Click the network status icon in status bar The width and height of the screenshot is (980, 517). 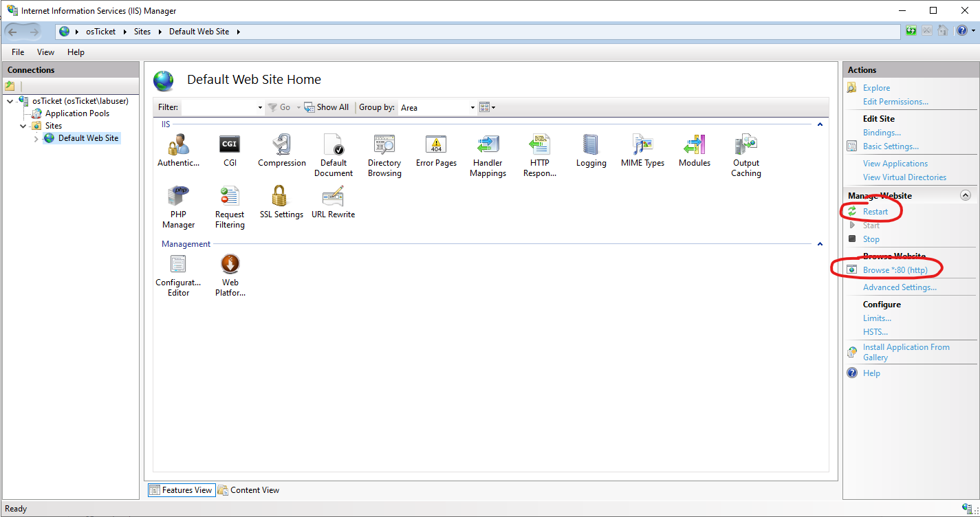[x=967, y=508]
